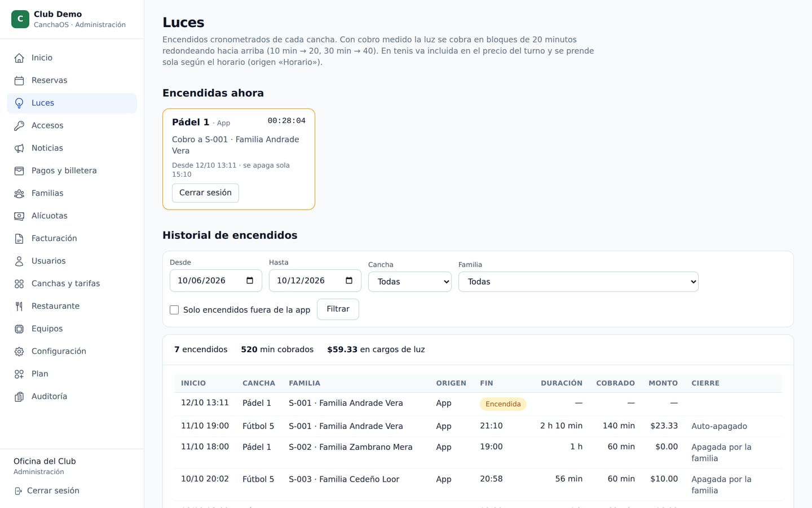Open the Auditoría page

(x=72, y=396)
